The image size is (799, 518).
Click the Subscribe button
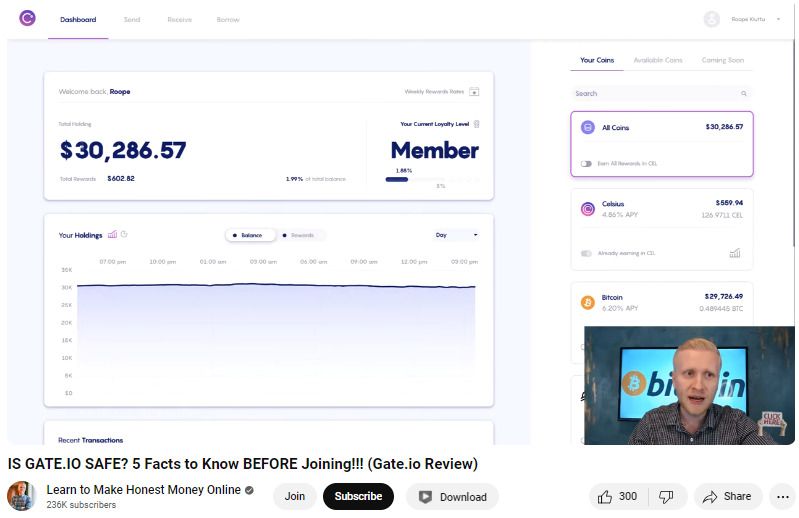(x=358, y=496)
